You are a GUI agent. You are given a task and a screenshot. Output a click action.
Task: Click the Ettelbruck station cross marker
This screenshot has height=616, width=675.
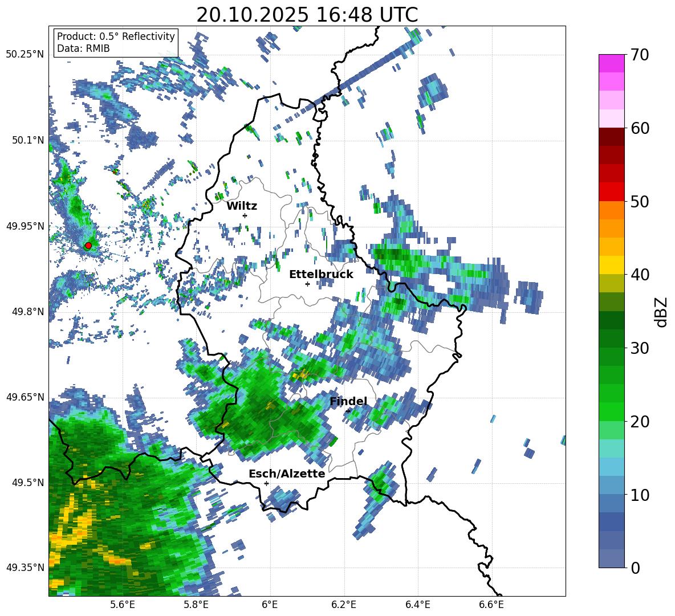point(307,284)
